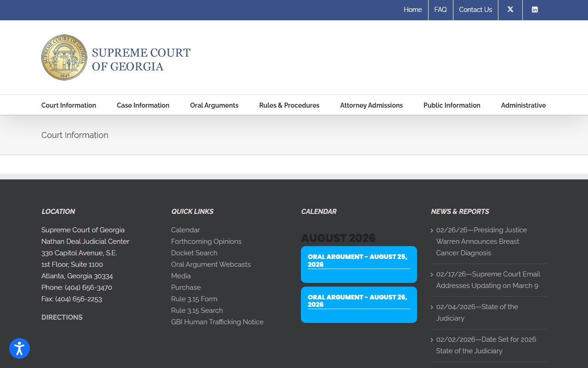Click the Supreme Court of Georgia title text
This screenshot has height=368, width=588.
[141, 59]
